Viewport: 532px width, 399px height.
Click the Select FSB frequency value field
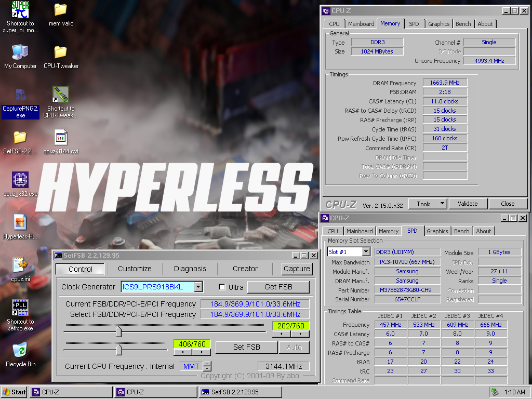click(255, 314)
